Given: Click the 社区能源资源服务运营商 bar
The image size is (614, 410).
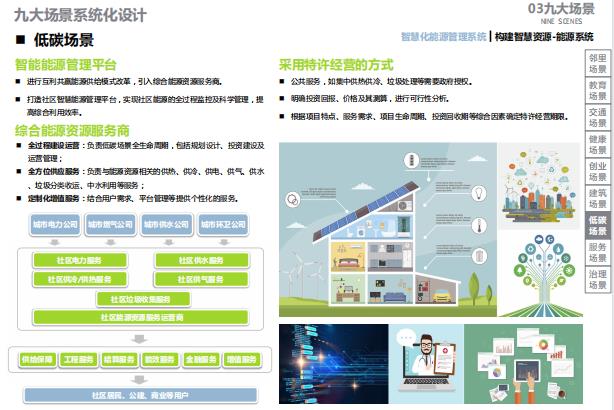Looking at the screenshot, I should (x=141, y=317).
